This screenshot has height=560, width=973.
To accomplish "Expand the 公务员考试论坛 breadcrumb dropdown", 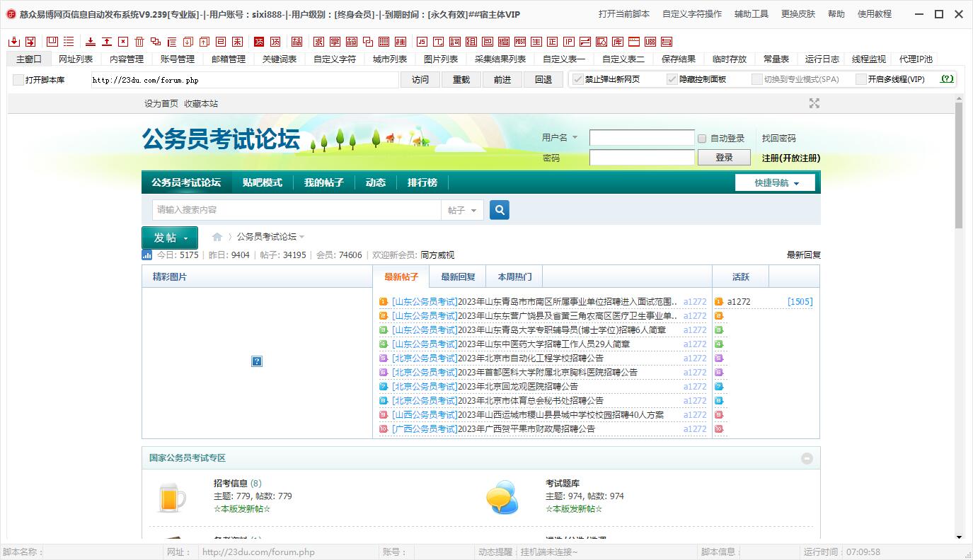I will pyautogui.click(x=302, y=237).
